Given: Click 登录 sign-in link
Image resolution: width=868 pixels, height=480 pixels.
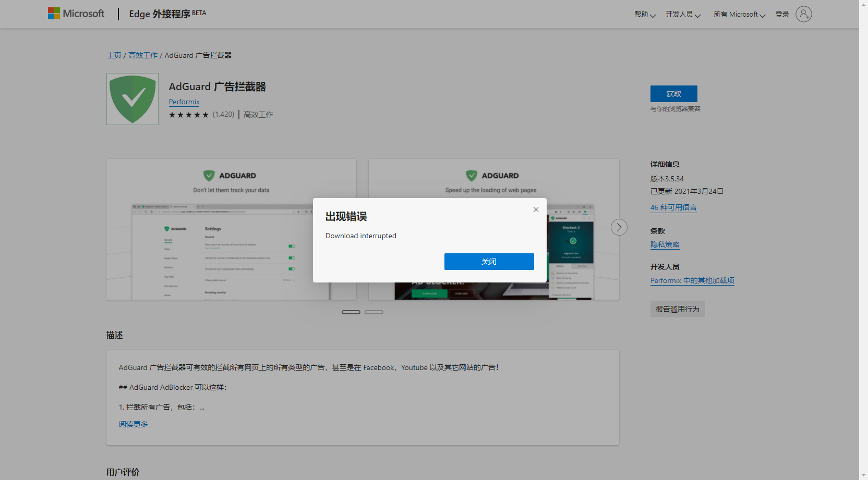Looking at the screenshot, I should click(x=782, y=15).
